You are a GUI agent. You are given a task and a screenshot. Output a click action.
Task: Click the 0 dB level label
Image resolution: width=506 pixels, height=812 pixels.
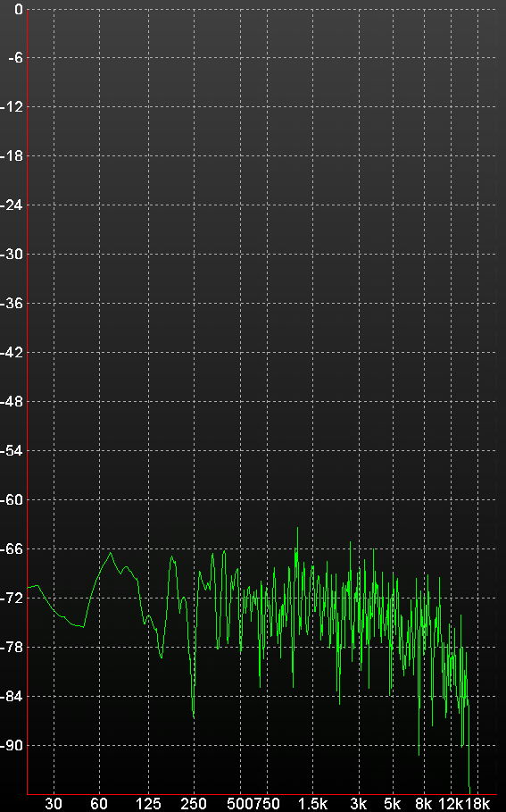18,9
